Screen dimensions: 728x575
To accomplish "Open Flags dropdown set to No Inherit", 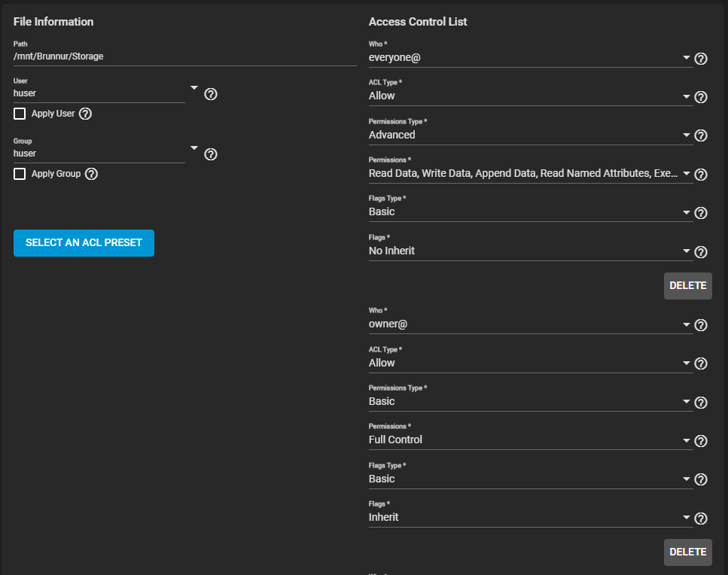I will tap(530, 251).
